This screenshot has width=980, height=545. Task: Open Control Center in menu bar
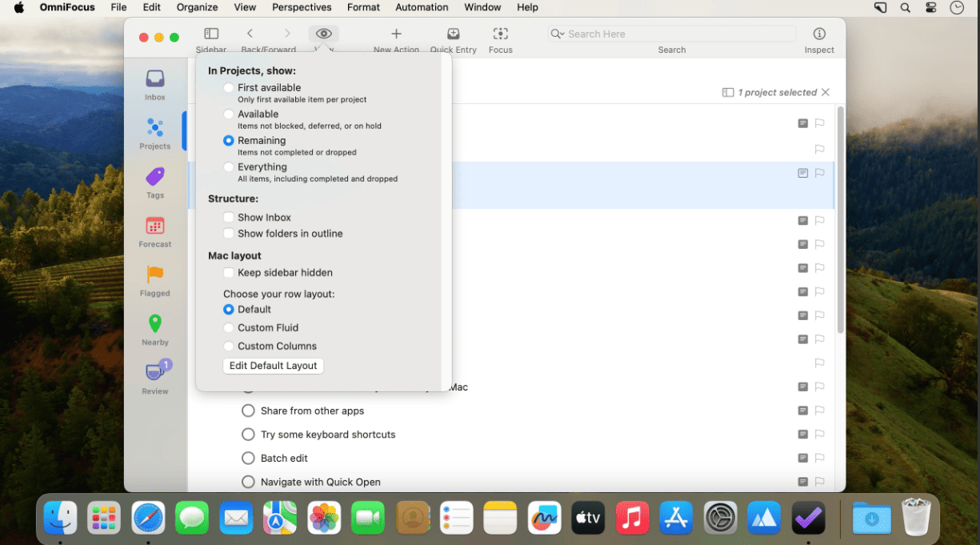pyautogui.click(x=931, y=7)
